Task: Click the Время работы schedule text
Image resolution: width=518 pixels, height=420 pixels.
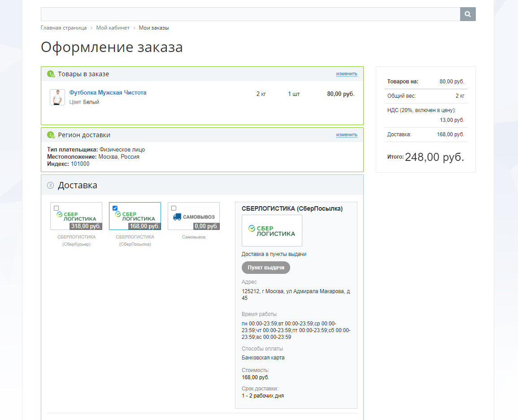Action: point(296,330)
